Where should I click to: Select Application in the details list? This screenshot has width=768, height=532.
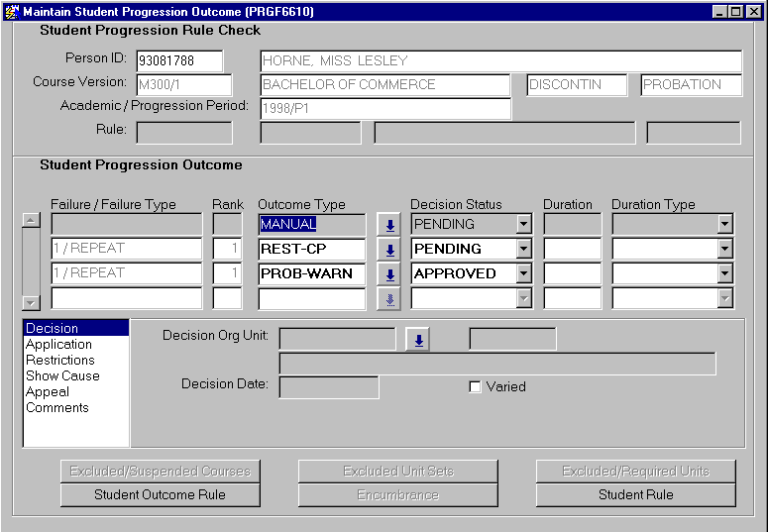point(58,344)
